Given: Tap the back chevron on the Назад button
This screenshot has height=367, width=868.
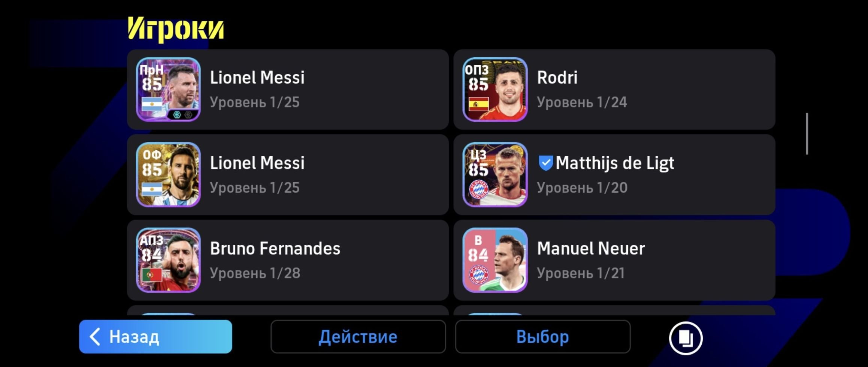Looking at the screenshot, I should [95, 337].
